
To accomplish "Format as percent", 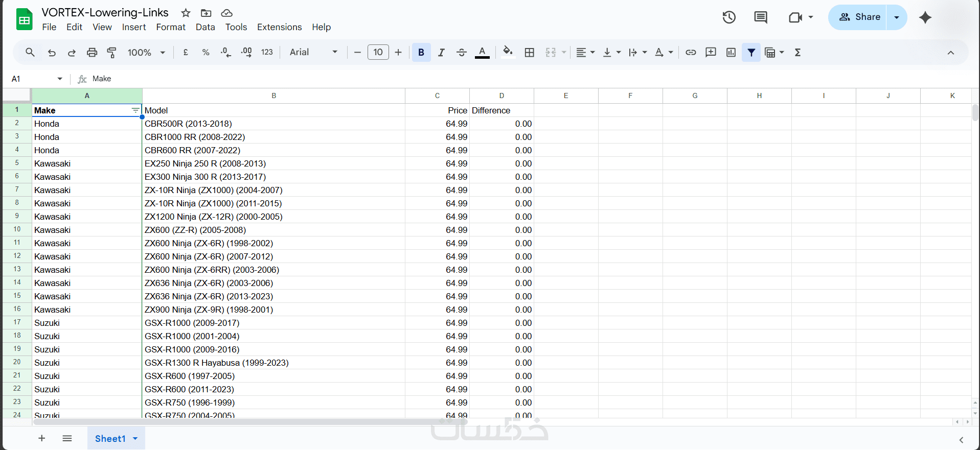I will click(206, 52).
